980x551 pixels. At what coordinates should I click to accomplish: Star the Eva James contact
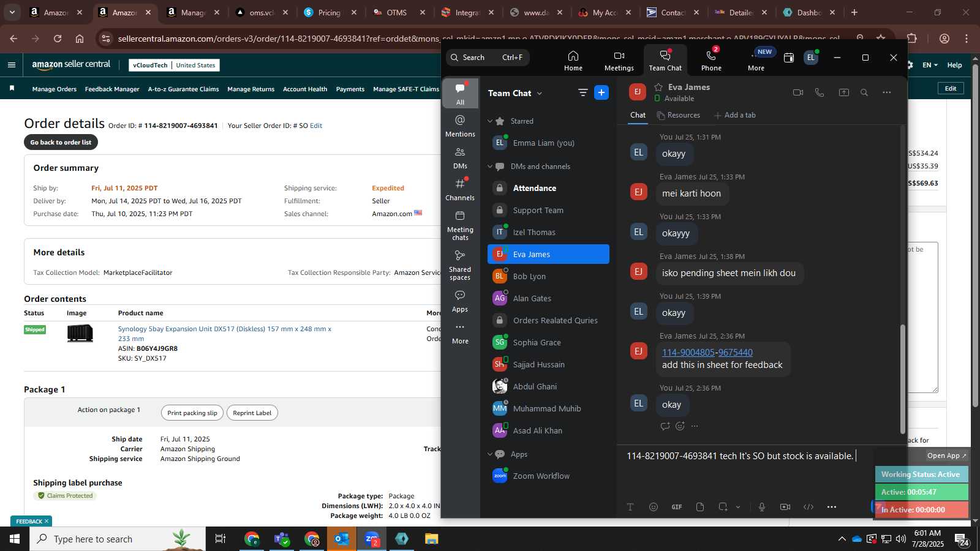point(658,87)
